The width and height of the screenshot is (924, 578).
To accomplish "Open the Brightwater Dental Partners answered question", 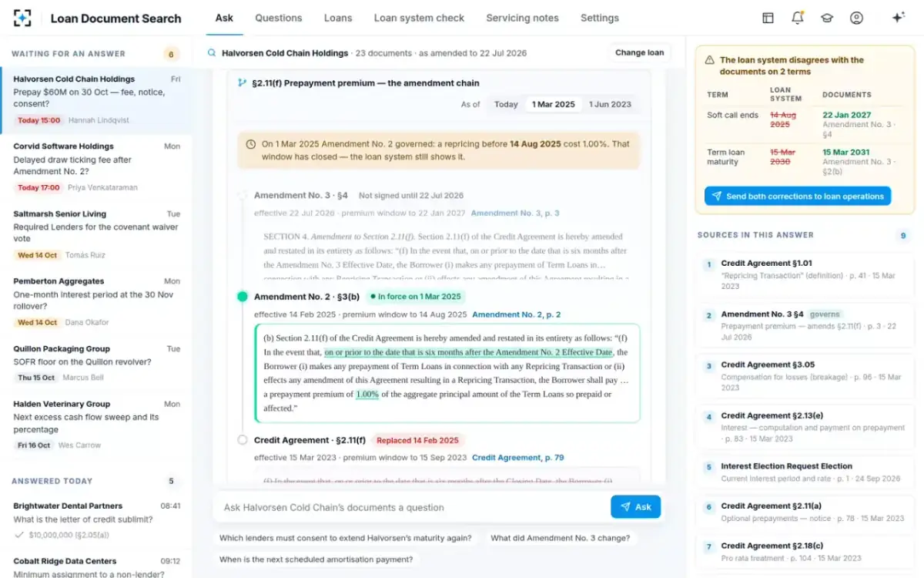I will 96,520.
